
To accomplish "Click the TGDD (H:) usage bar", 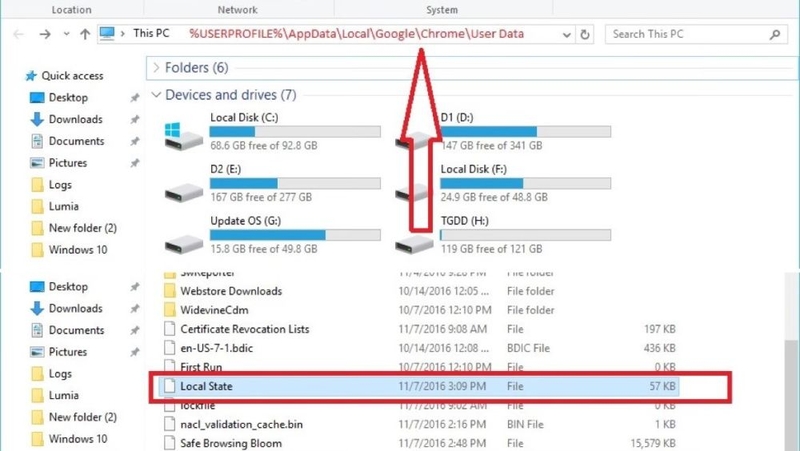I will coord(526,235).
